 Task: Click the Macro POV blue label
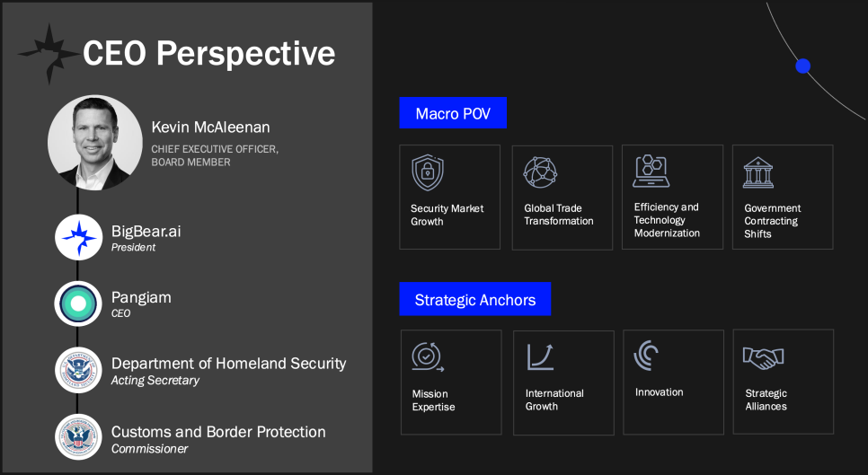(453, 113)
